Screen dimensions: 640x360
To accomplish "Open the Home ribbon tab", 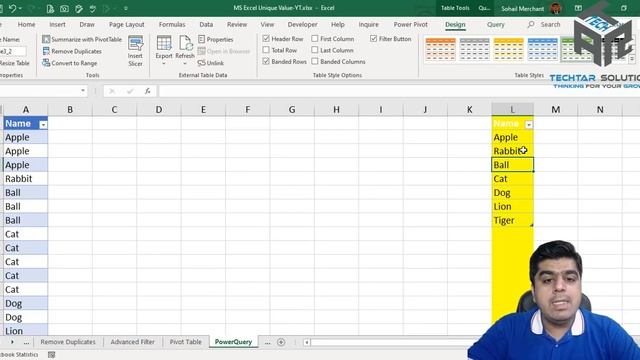I will tap(27, 24).
